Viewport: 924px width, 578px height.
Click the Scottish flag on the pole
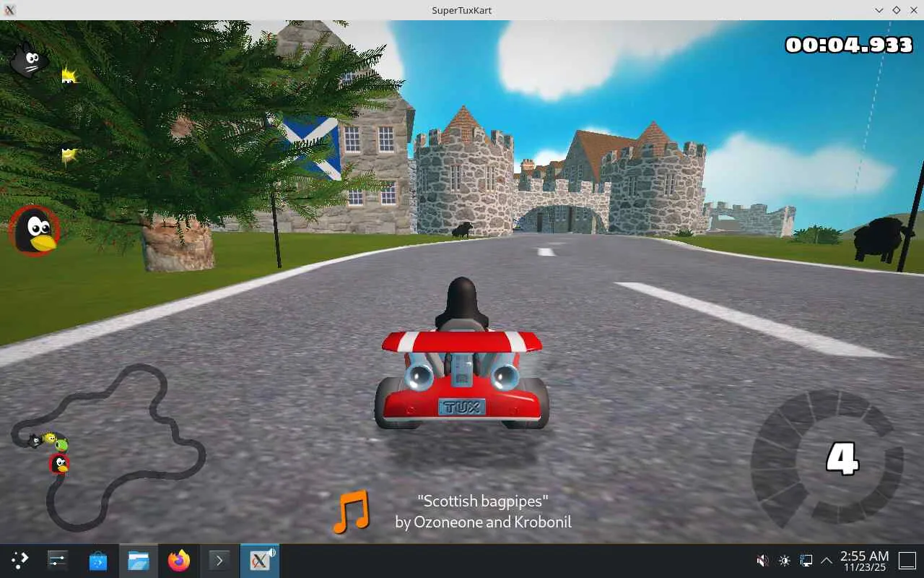[x=312, y=147]
